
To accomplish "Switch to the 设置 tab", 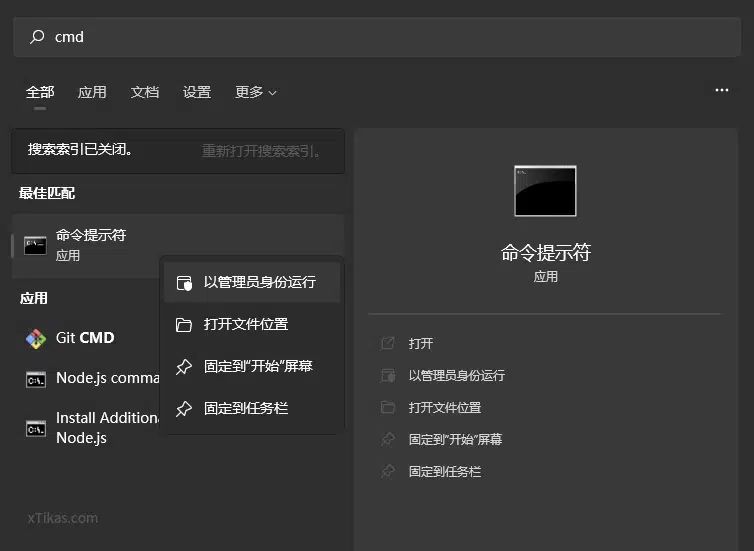I will tap(197, 92).
